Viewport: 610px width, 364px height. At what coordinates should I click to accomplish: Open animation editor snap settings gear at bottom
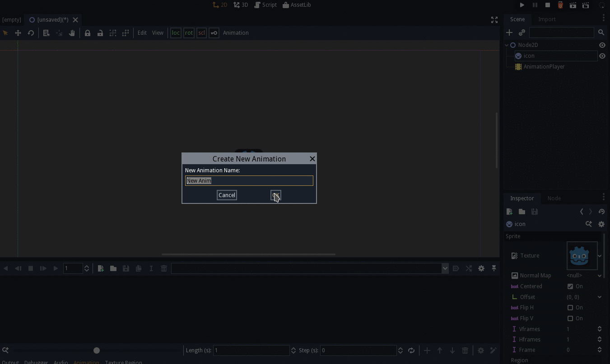point(480,350)
